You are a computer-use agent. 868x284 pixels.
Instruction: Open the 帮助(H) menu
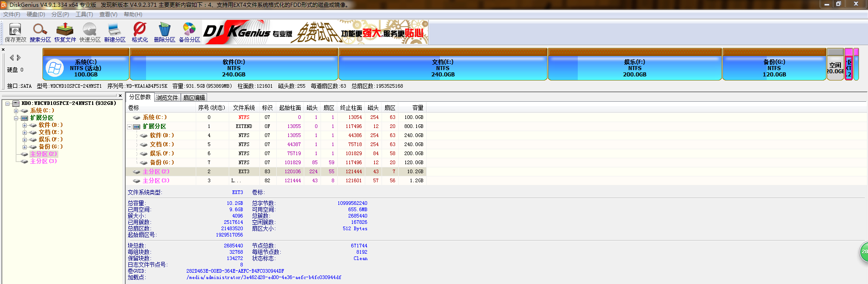(133, 14)
